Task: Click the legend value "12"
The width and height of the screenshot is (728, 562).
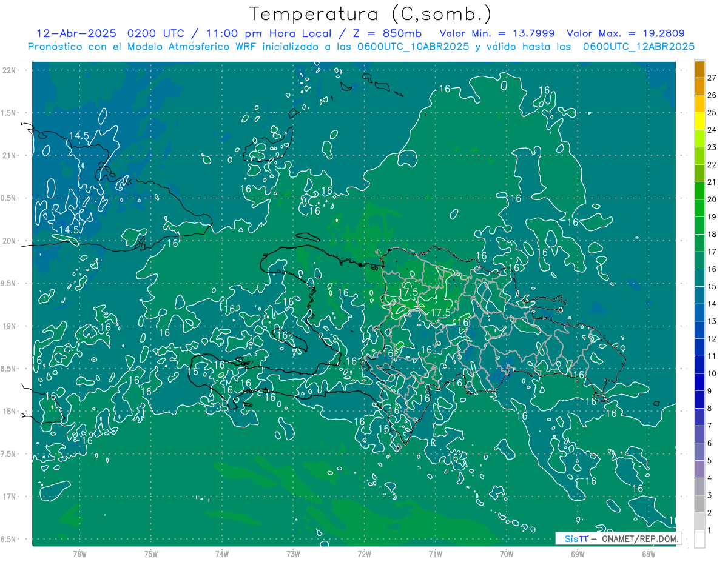Action: coord(712,339)
